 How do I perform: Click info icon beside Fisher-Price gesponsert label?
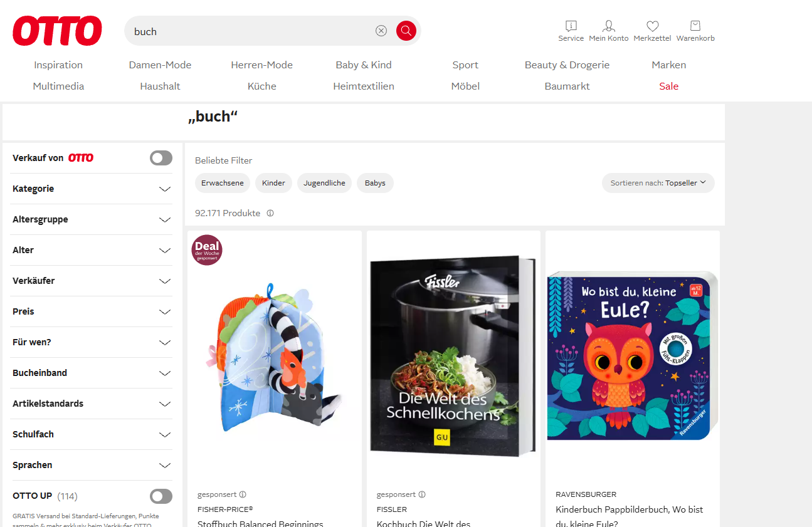click(243, 494)
